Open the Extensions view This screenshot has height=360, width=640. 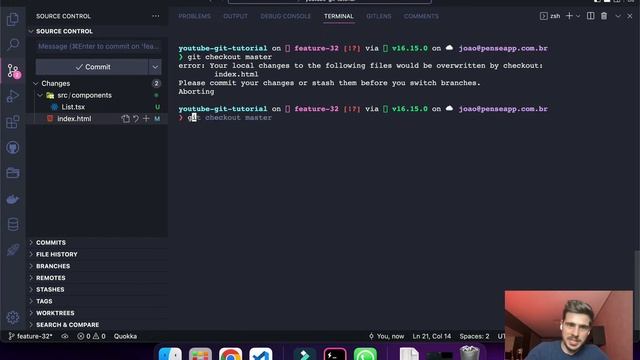point(13,122)
